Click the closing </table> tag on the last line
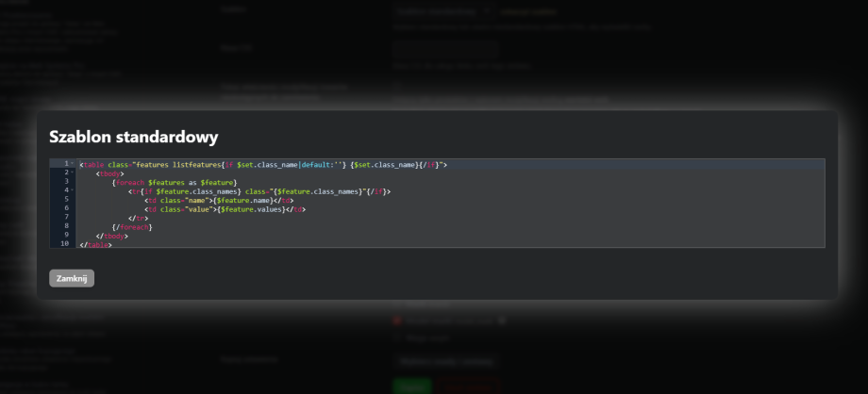Screen dimensions: 868x394 [x=95, y=245]
